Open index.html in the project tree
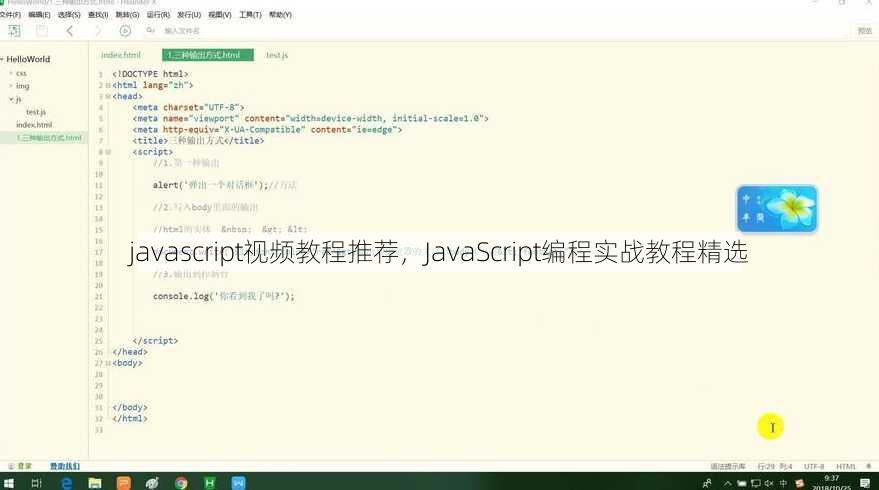This screenshot has width=879, height=490. point(34,124)
